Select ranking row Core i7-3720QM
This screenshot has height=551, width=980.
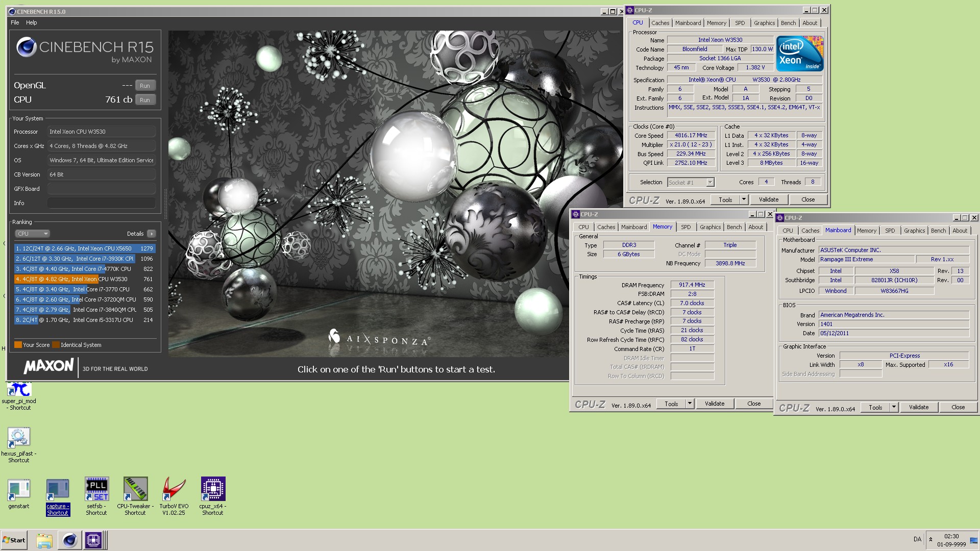click(x=85, y=299)
